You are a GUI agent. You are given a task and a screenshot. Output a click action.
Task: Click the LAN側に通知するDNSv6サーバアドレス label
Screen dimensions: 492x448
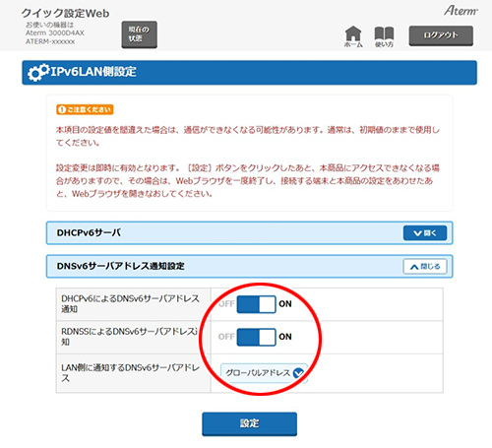coord(130,373)
